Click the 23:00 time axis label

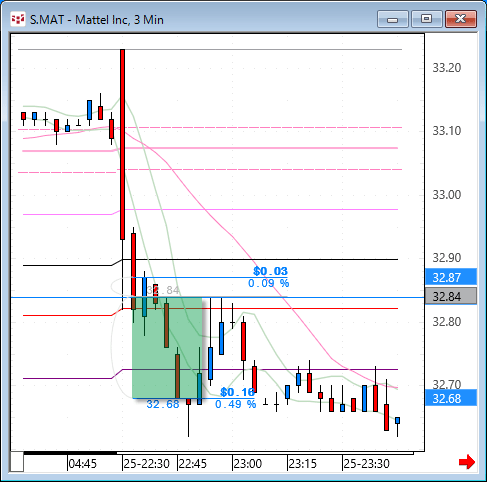pyautogui.click(x=248, y=464)
